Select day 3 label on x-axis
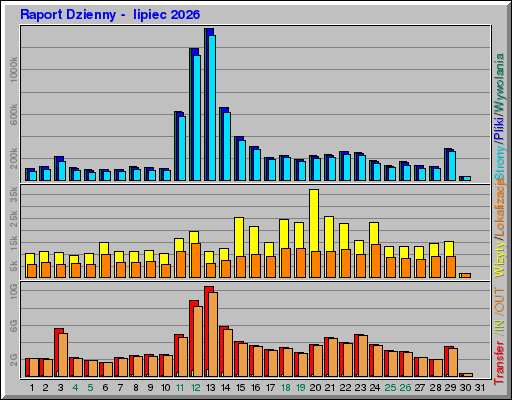Screen dimensions: 512x400 coord(61,388)
